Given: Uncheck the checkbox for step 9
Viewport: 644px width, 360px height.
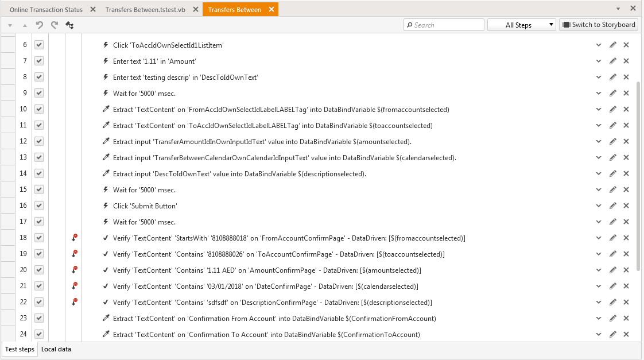Looking at the screenshot, I should 39,93.
